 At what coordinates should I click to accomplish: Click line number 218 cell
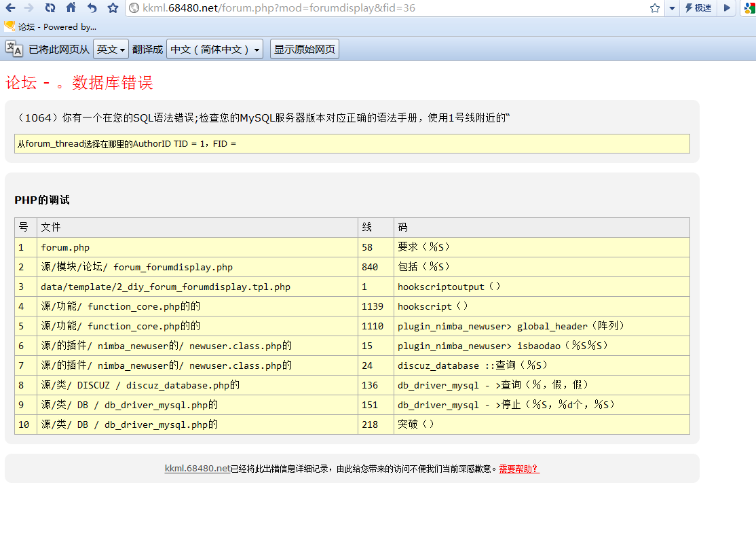[x=375, y=424]
